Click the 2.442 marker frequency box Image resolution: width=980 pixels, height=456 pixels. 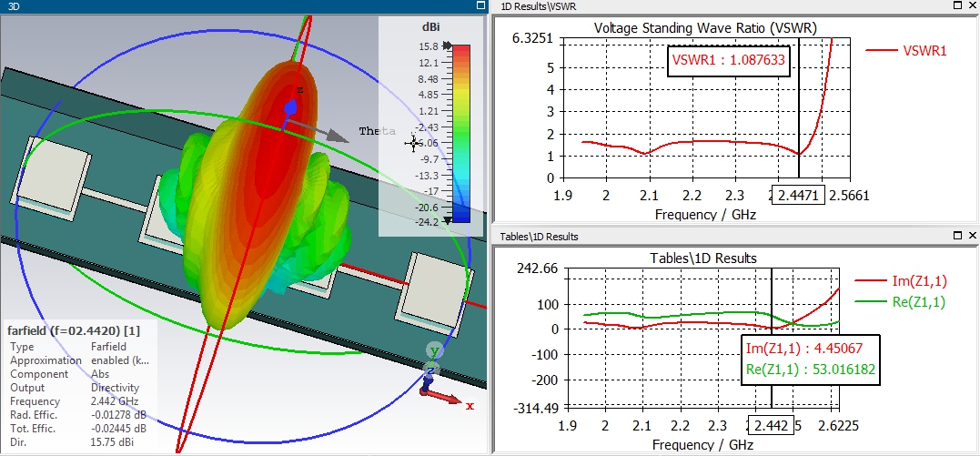[772, 425]
